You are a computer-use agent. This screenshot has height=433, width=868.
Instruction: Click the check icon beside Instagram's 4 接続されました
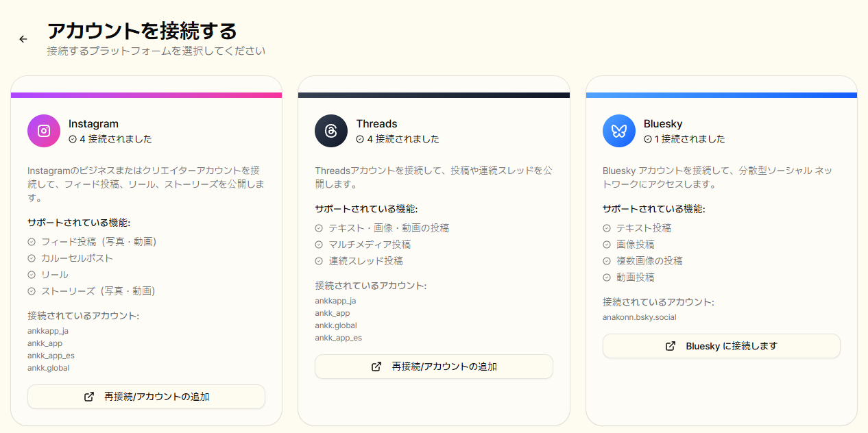point(73,139)
